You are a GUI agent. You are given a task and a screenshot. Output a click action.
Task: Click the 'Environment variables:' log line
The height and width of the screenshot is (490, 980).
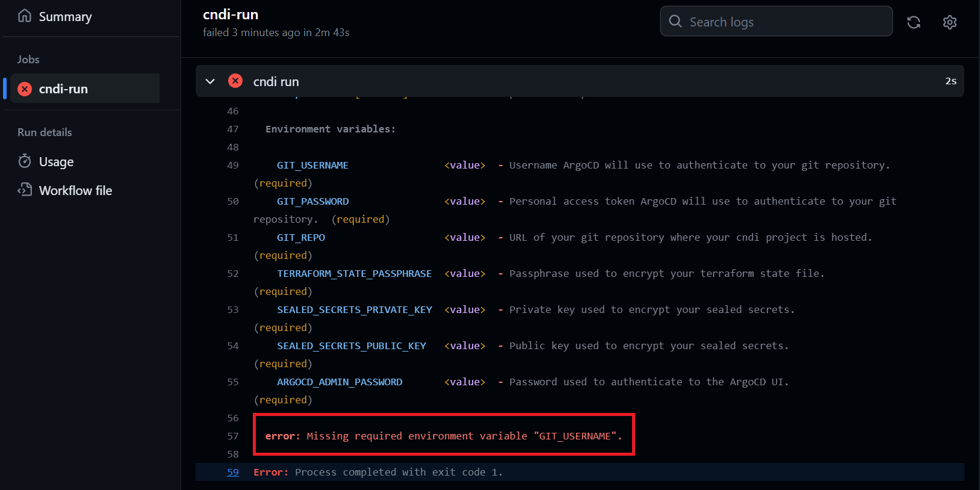pos(330,129)
